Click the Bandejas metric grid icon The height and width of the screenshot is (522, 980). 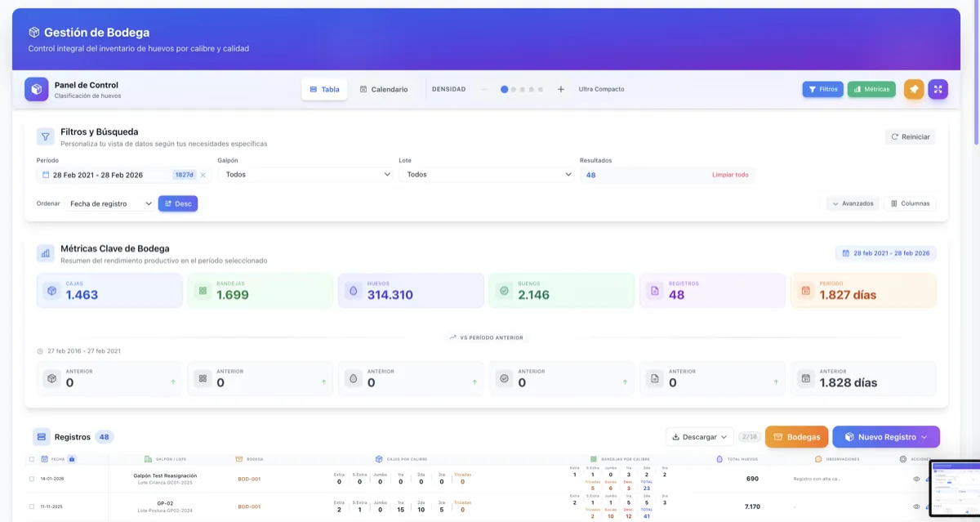click(203, 291)
